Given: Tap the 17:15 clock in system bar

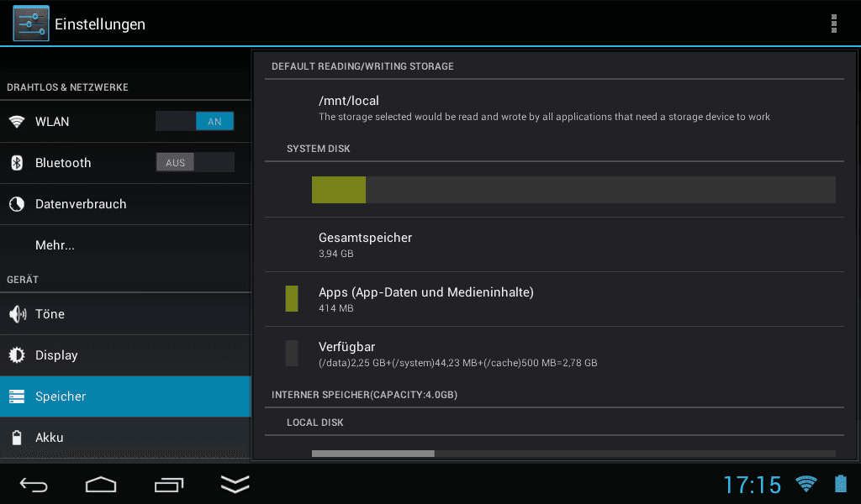Looking at the screenshot, I should coord(752,485).
